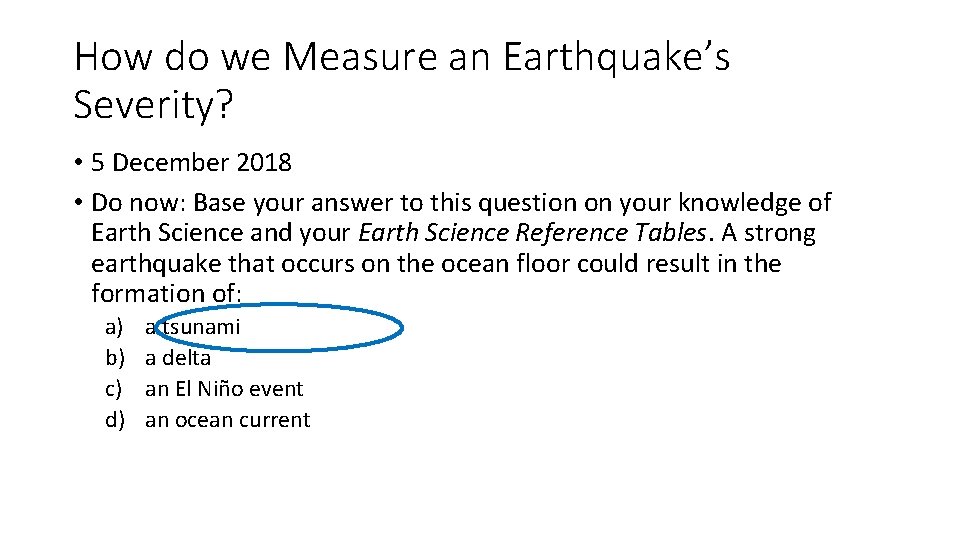960x540 pixels.
Task: Click the slide title about Earthquake's Severity
Action: 402,80
